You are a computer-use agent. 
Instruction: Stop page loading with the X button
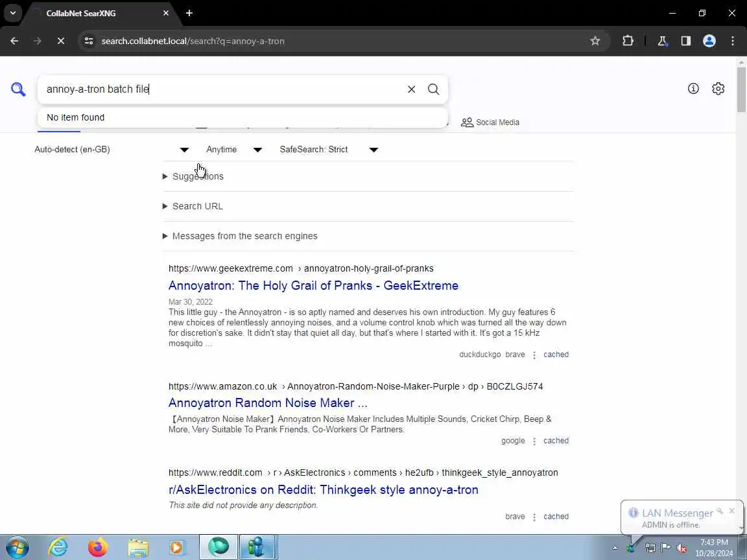(61, 41)
